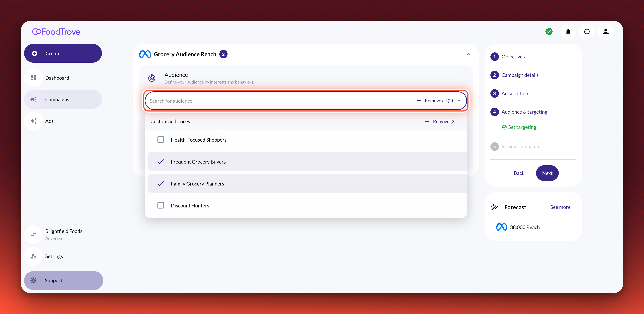The image size is (644, 314).
Task: Click the Create button
Action: [x=63, y=53]
